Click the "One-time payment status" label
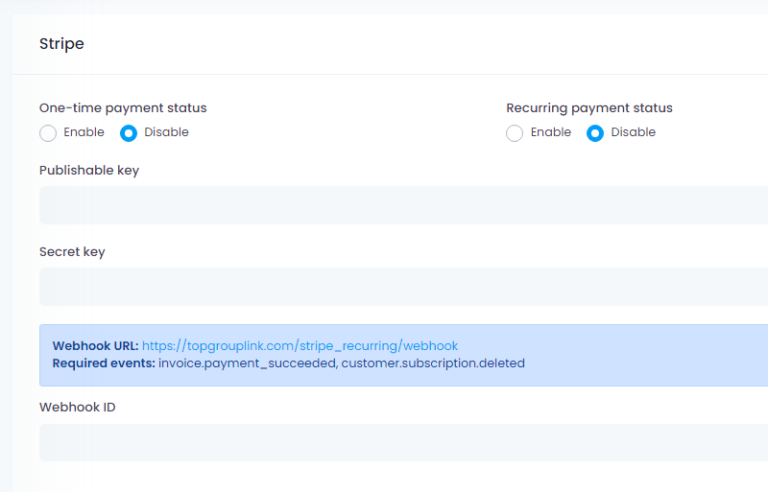The width and height of the screenshot is (768, 492). click(123, 108)
